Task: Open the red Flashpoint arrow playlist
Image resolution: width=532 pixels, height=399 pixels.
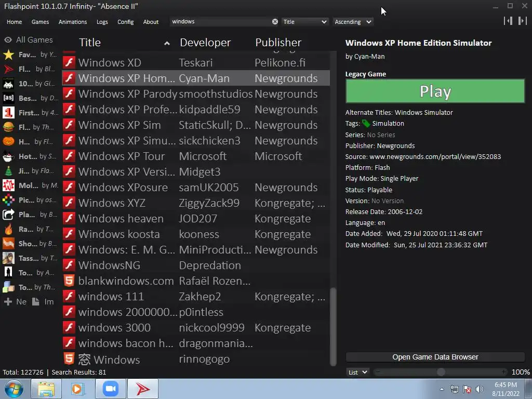Action: coord(8,69)
